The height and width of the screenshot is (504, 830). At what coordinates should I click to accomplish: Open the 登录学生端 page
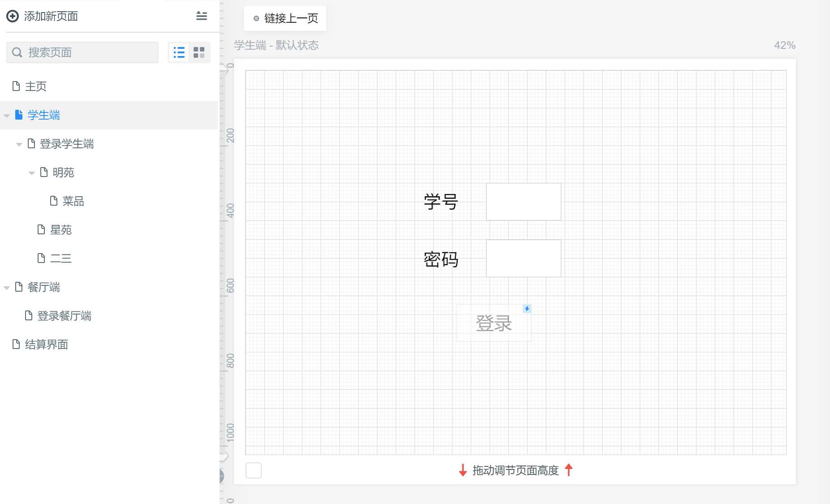pos(67,144)
